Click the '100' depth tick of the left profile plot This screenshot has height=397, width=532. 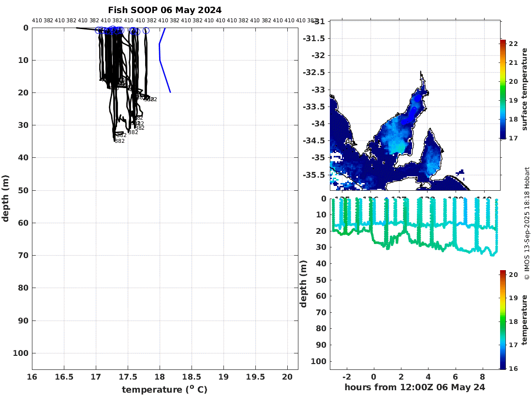point(21,353)
